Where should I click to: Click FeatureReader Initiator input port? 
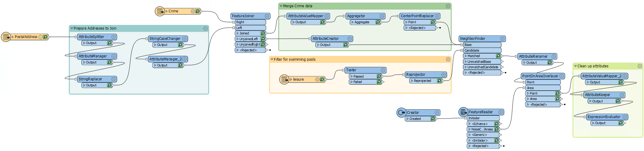click(483, 118)
